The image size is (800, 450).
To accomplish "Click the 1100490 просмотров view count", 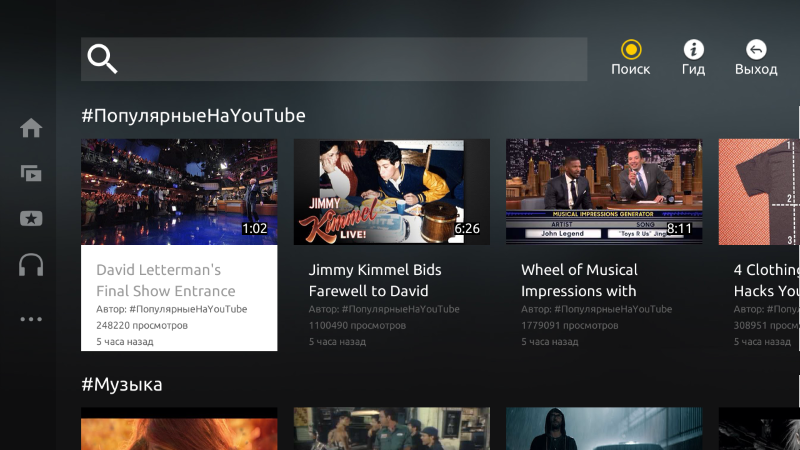I will tap(357, 326).
